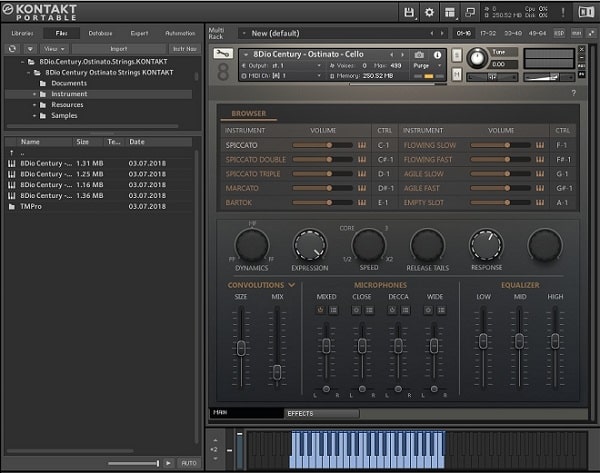Screen dimensions: 600x473
Task: Click the exclamation panic button
Action: tap(563, 12)
